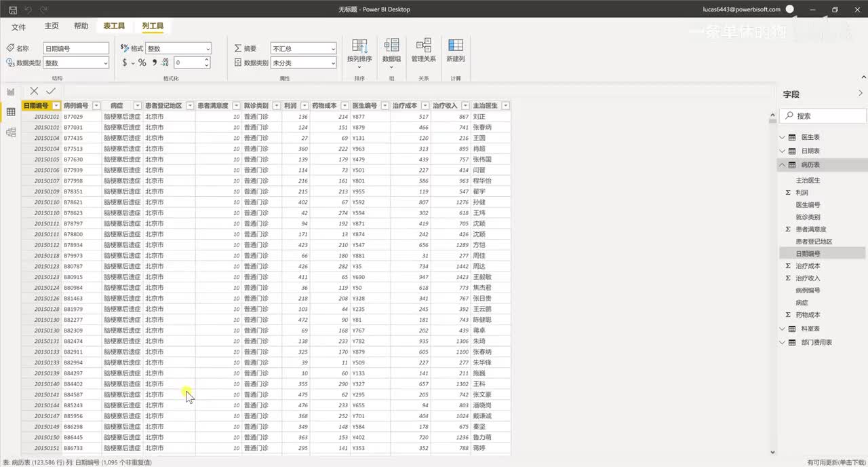Select the 利润 field in fields list

point(802,193)
